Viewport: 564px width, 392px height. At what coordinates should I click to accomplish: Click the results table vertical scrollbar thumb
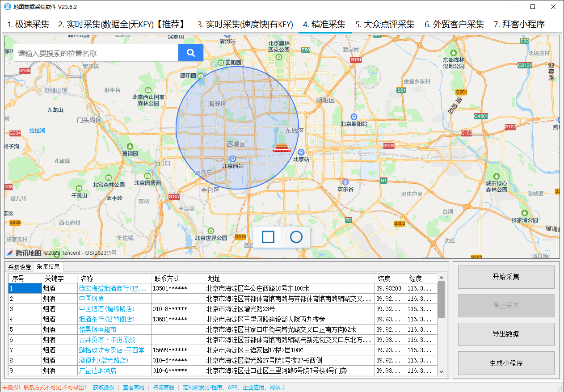441,299
